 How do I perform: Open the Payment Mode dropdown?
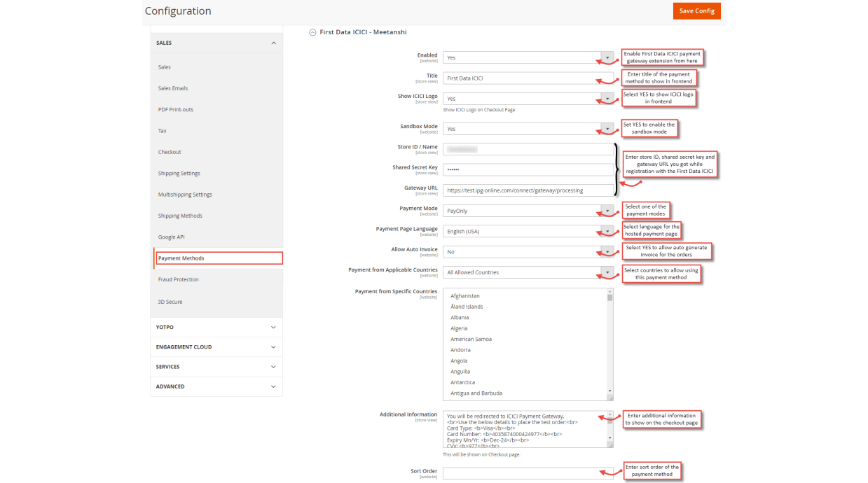528,211
